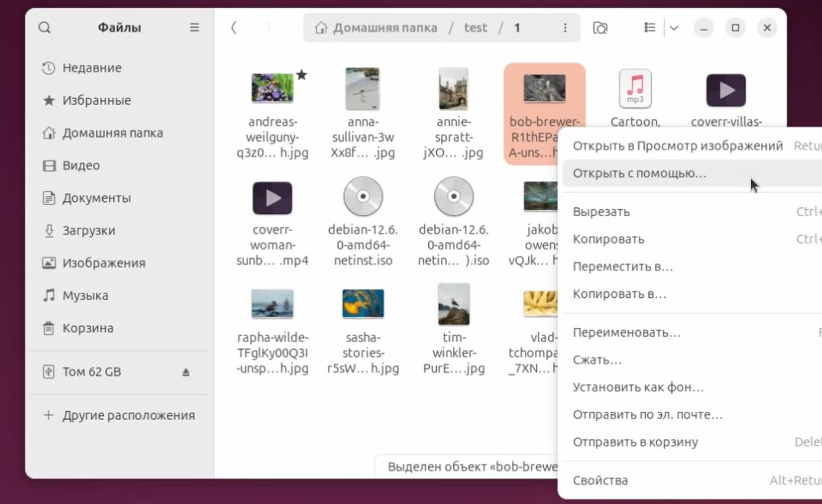Screen dimensions: 822x504
Task: Choose Вырезать in the context menu
Action: click(x=692, y=212)
